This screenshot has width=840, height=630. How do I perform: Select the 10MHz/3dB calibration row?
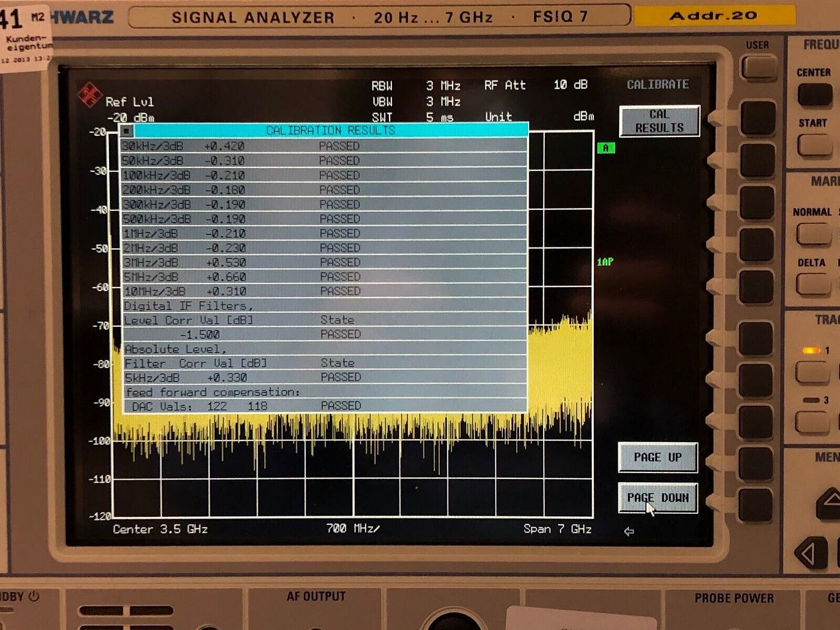click(324, 290)
